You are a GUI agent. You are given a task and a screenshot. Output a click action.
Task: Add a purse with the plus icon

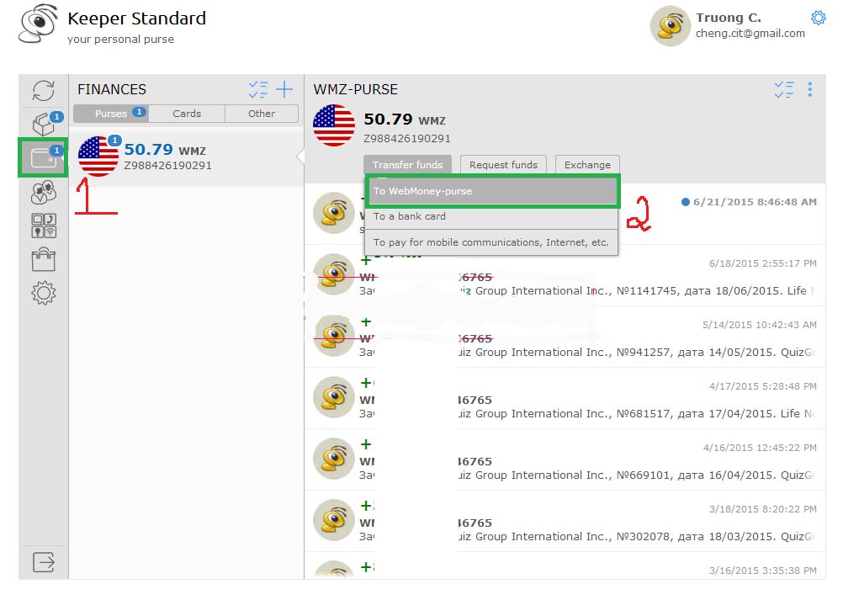pos(284,89)
